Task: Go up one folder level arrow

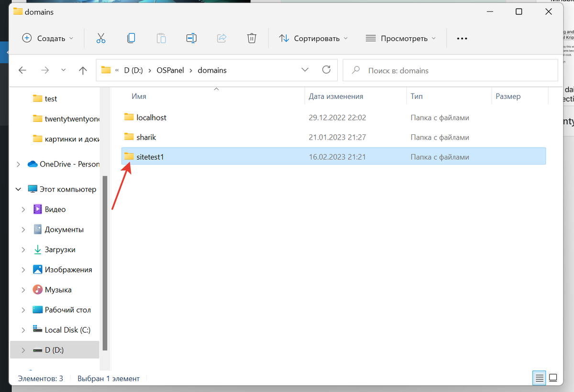Action: tap(83, 70)
